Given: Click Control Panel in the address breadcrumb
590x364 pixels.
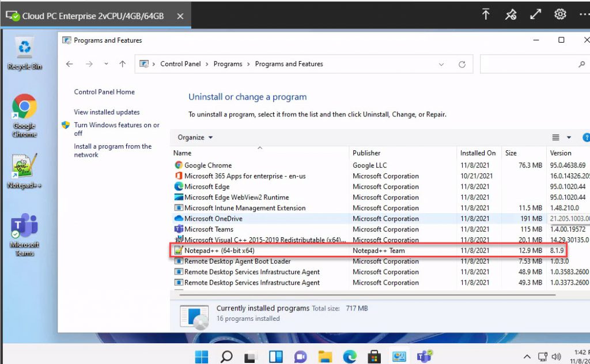Looking at the screenshot, I should click(180, 64).
